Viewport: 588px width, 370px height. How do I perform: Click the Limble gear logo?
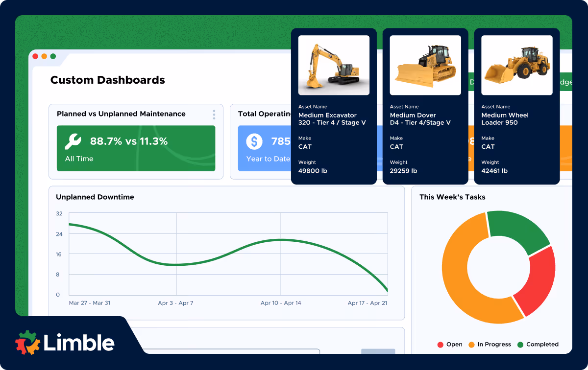tap(27, 343)
